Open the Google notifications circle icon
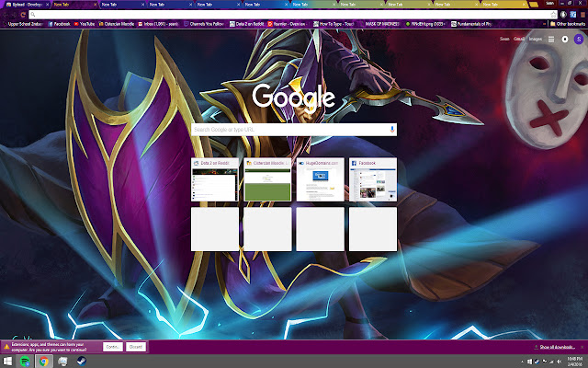588x368 pixels. [565, 39]
